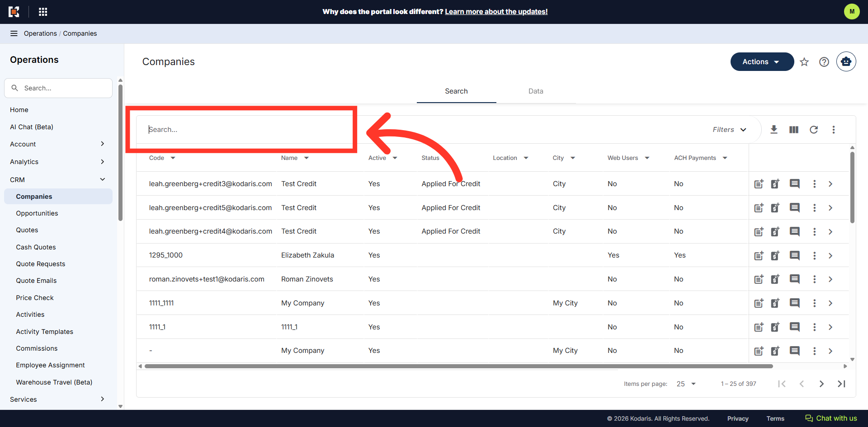
Task: Open the Code column sort menu
Action: point(173,158)
